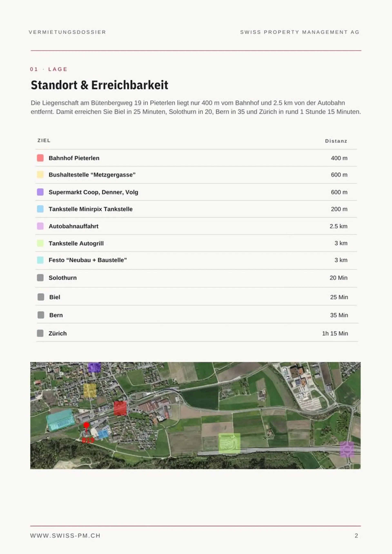
Task: Click the purple Supermarkt Coop legend swatch
Action: pos(40,192)
